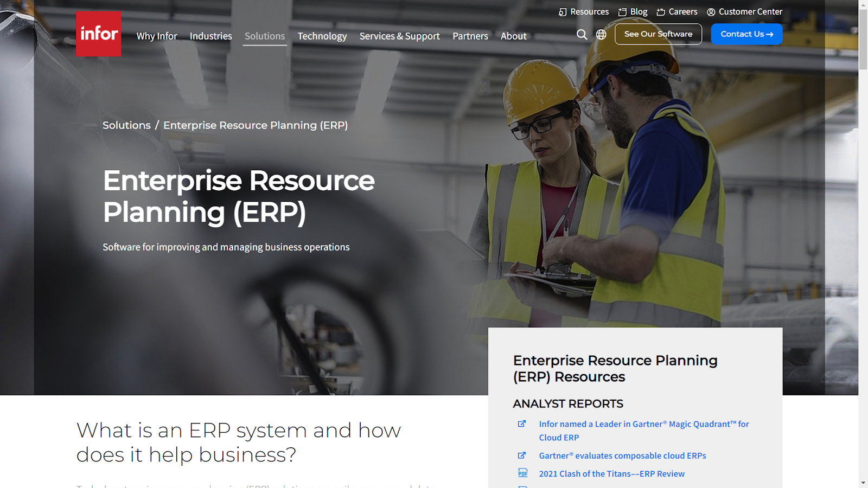Click the Blog icon in the top bar
Viewport: 868px width, 488px height.
click(622, 12)
